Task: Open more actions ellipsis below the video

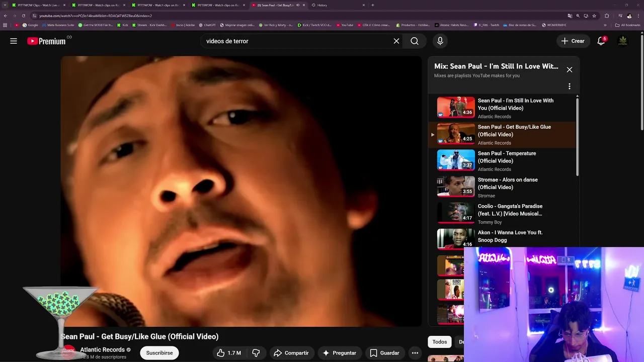Action: 415,353
